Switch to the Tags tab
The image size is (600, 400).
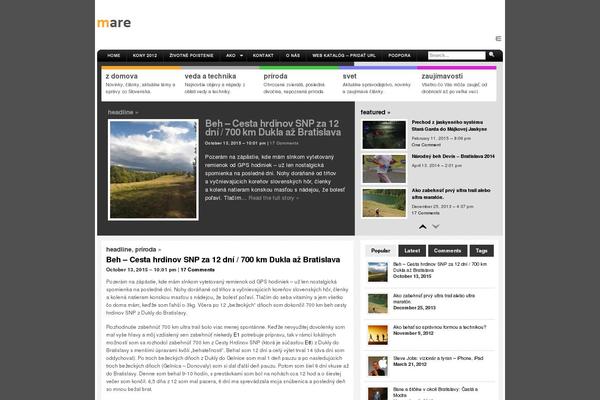click(481, 251)
